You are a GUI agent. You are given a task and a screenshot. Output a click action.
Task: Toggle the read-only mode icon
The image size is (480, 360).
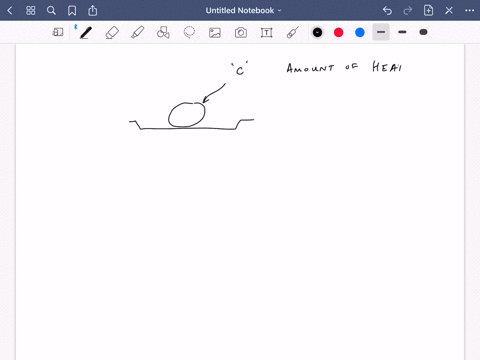[58, 32]
